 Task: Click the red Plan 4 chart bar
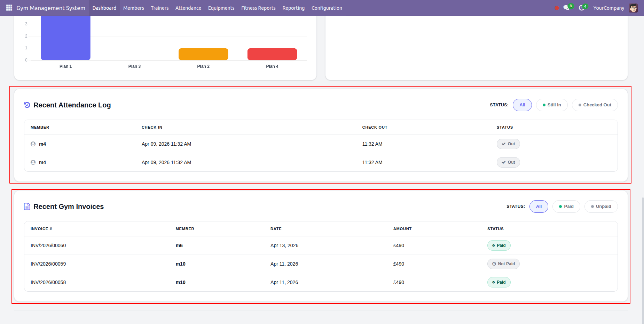coord(272,54)
